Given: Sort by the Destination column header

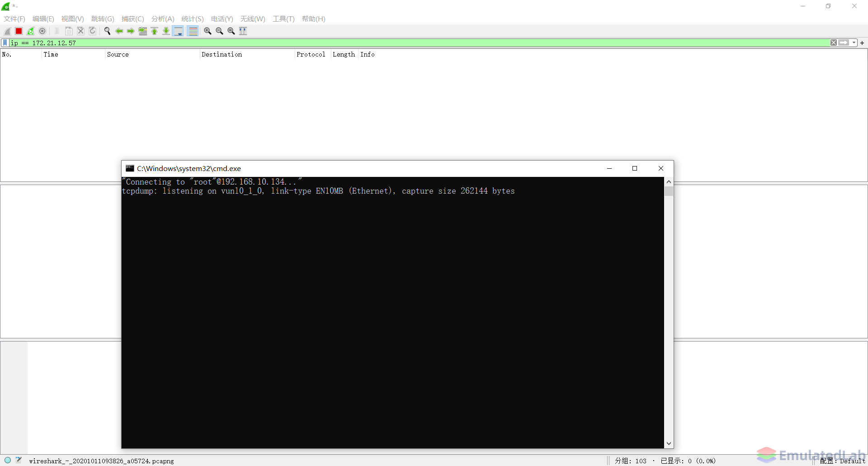Looking at the screenshot, I should [x=247, y=54].
